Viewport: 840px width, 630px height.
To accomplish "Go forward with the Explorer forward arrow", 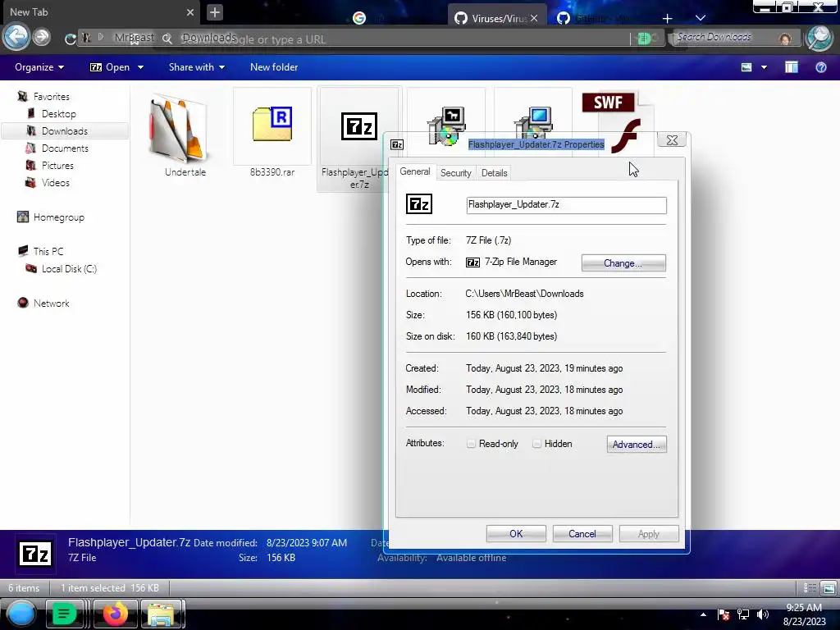I will [x=41, y=37].
